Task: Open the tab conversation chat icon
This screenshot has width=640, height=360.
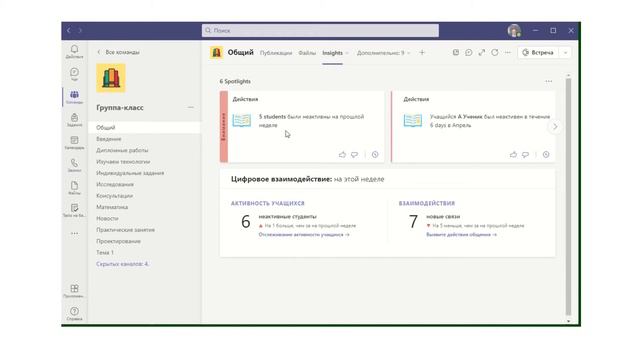Action: (469, 52)
